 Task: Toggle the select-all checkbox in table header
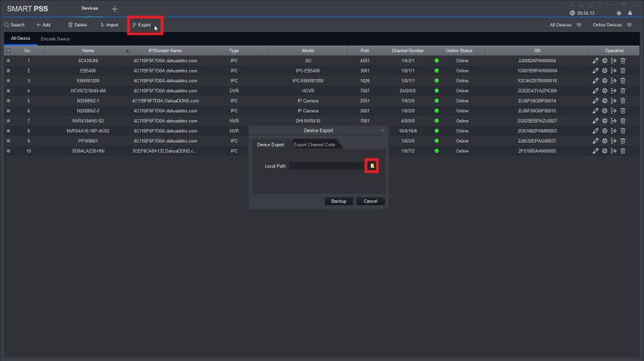8,51
